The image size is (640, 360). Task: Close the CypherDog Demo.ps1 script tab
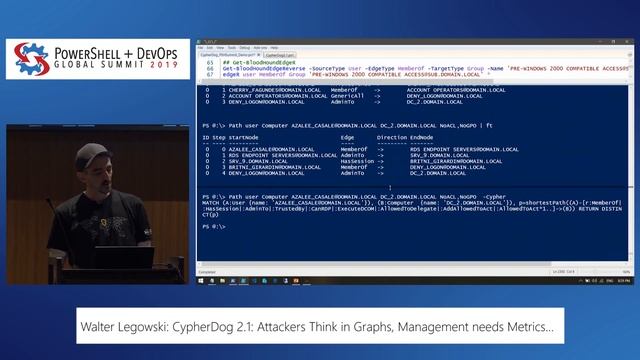259,55
